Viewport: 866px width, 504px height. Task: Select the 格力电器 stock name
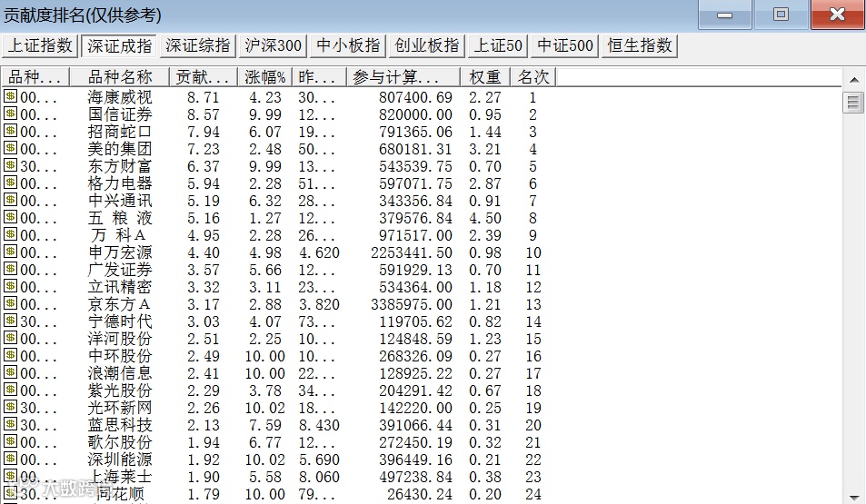click(120, 183)
